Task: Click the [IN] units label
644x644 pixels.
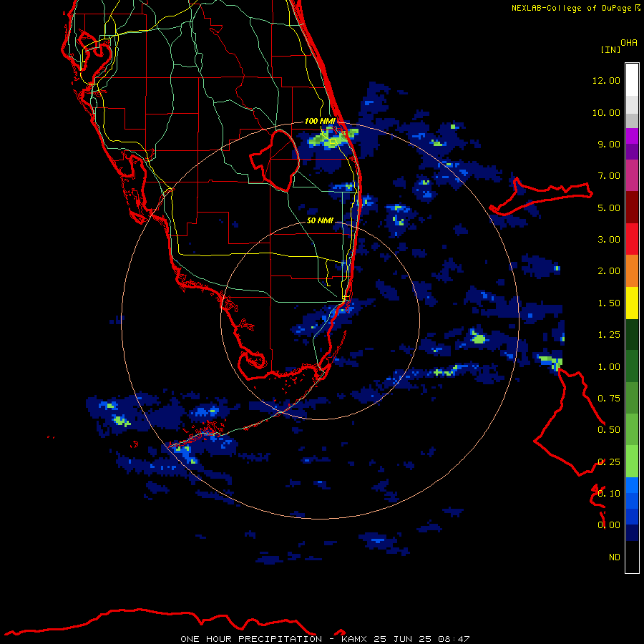Action: (610, 49)
